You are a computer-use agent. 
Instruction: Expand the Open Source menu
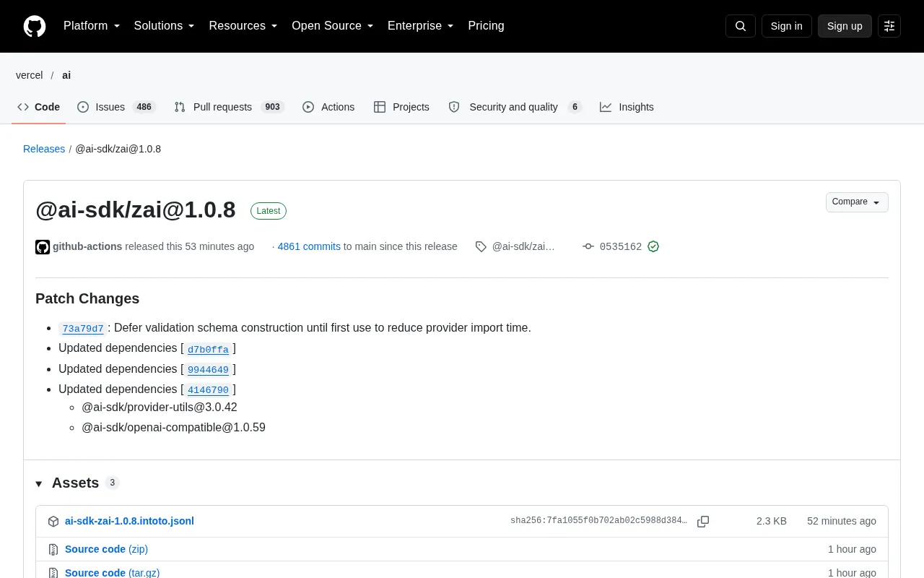[x=333, y=26]
